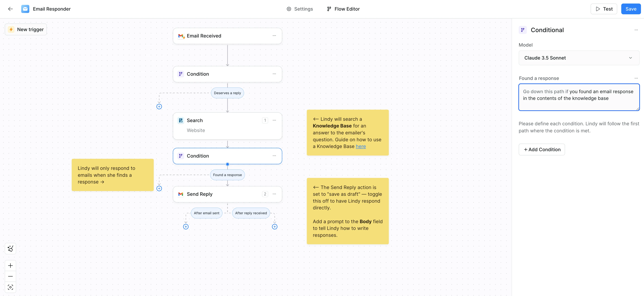The height and width of the screenshot is (296, 644).
Task: Click the Found a response condition textbox
Action: point(579,97)
